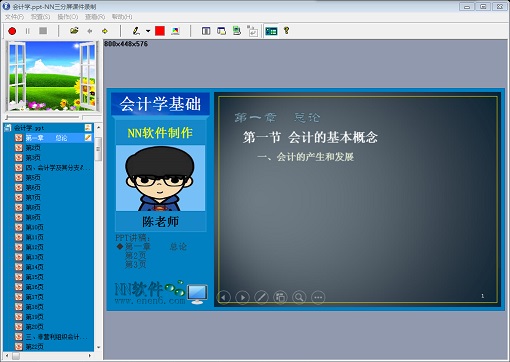Click the pen circle button on slide
This screenshot has width=510, height=362.
[261, 297]
